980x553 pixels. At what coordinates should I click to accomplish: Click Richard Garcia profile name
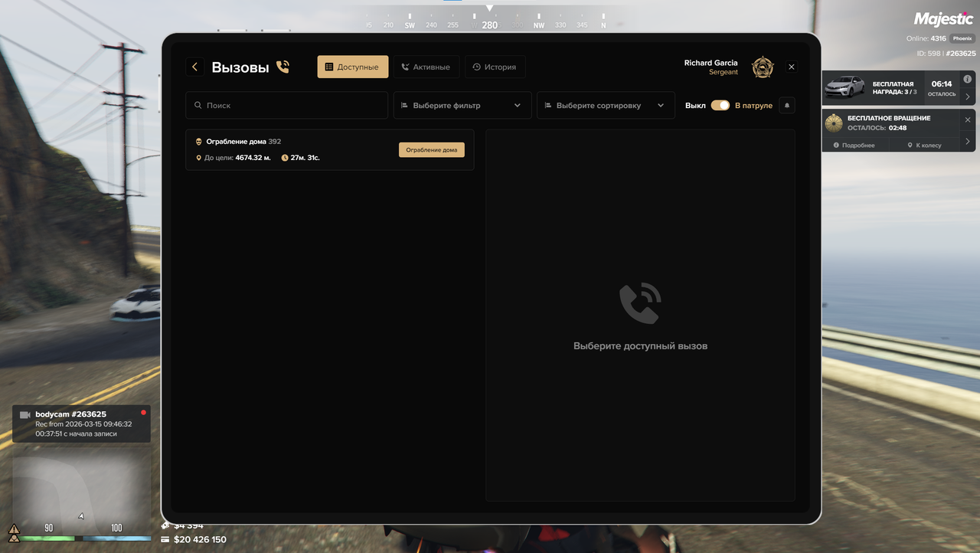(x=711, y=63)
